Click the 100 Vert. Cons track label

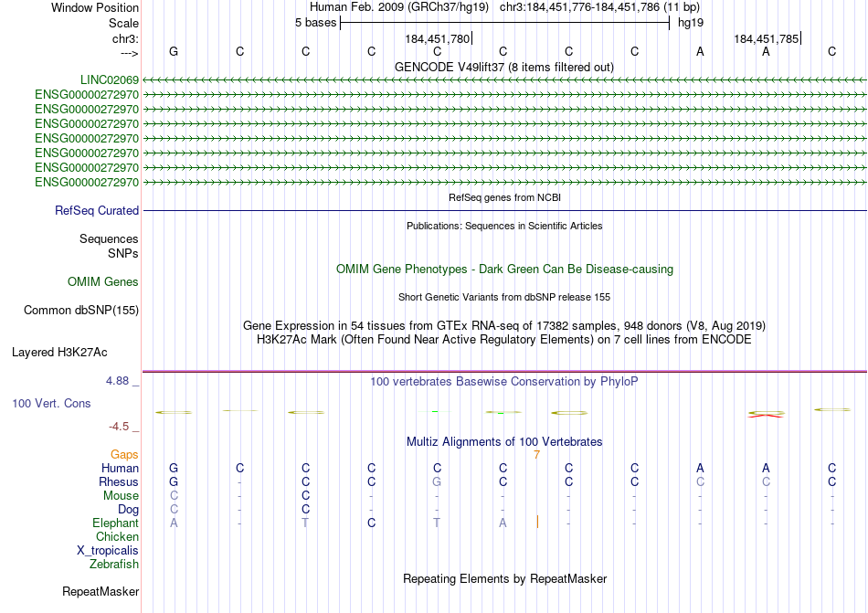pyautogui.click(x=51, y=404)
